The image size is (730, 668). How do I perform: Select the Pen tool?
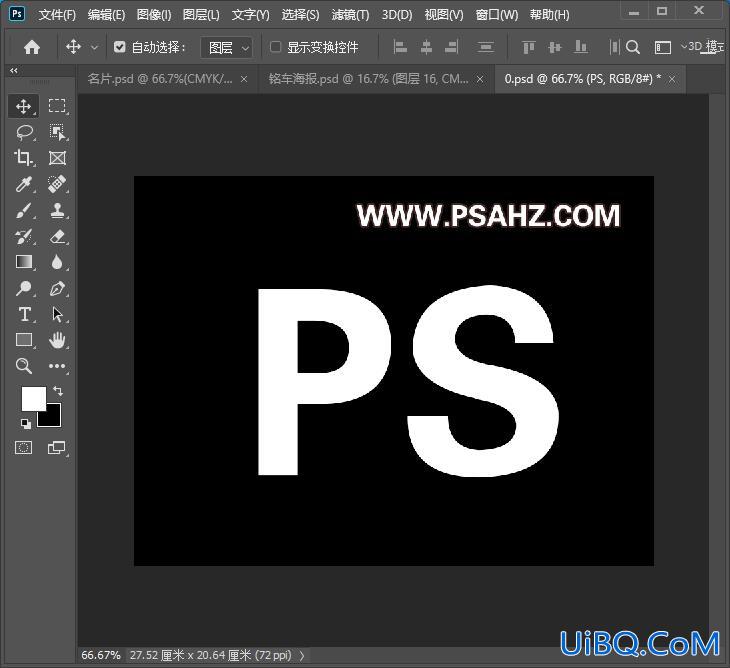57,288
